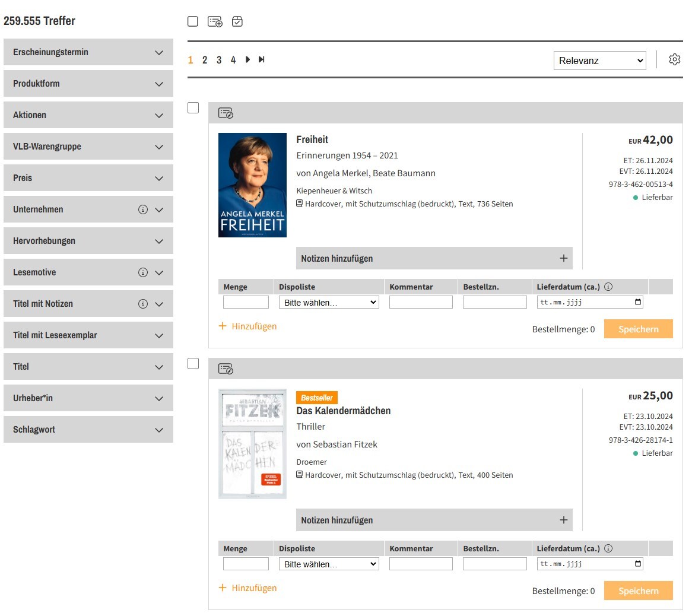Focus the Kommentar field for Das Kalendermädchen
The height and width of the screenshot is (616, 692).
(421, 564)
